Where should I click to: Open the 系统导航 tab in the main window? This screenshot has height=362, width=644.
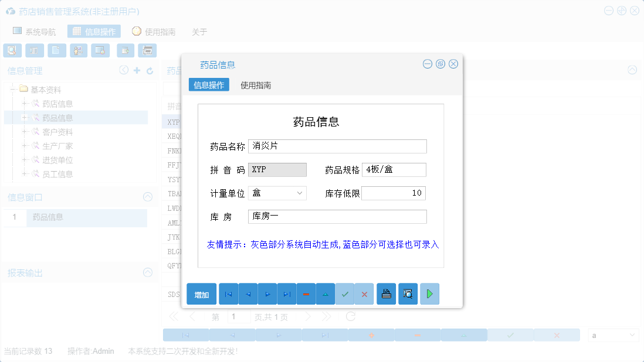pos(37,31)
